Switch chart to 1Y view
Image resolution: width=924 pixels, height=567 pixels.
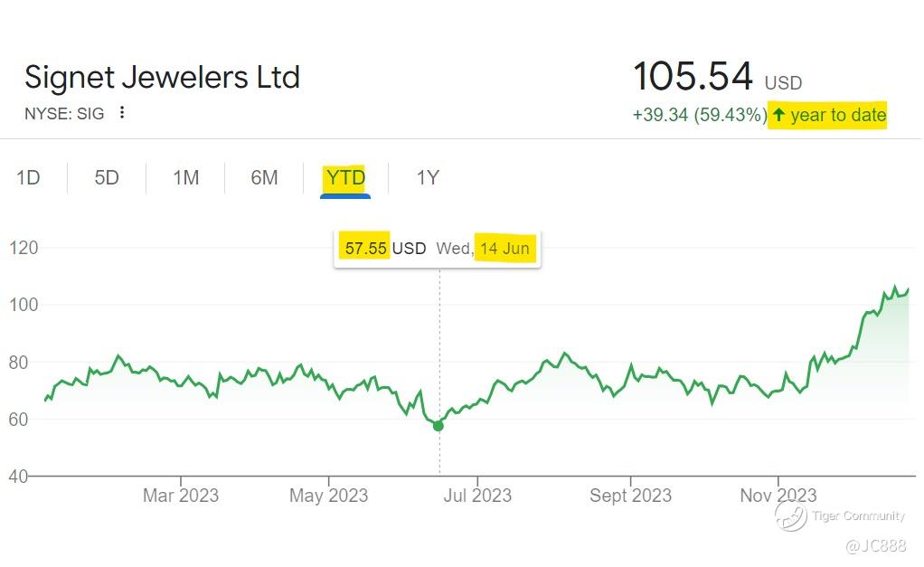(x=428, y=177)
